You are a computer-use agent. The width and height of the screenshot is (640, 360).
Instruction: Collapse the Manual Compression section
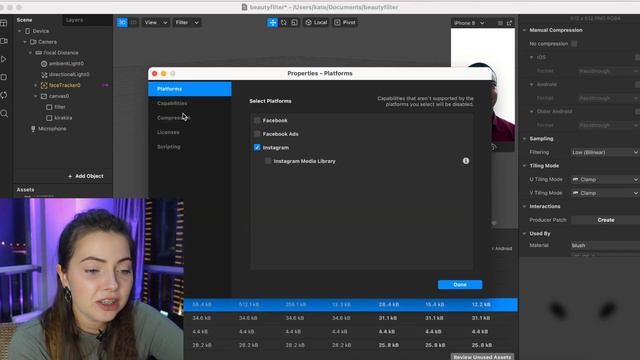point(524,30)
